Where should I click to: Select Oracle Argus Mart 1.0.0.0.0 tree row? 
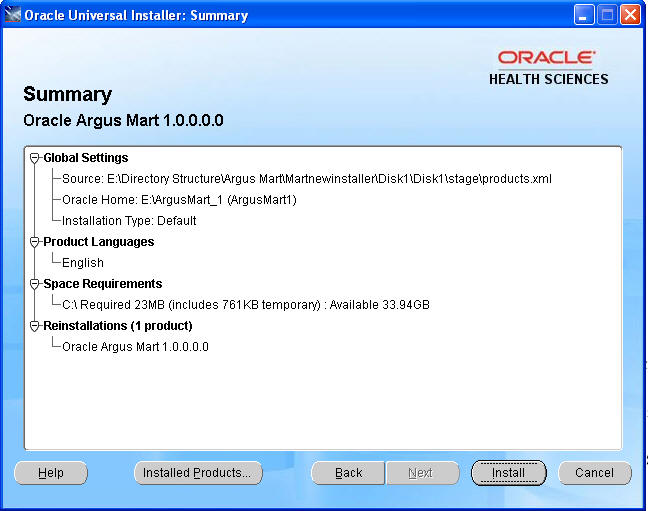point(135,347)
